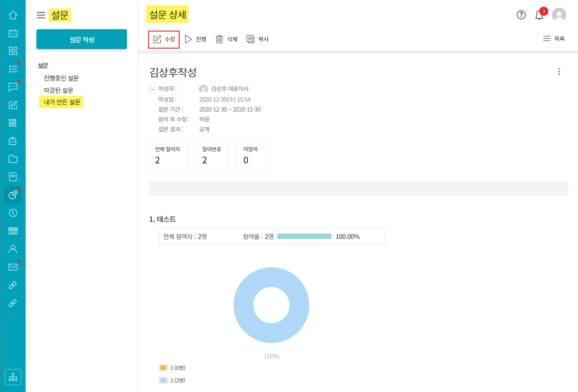Screen dimensions: 578x392
Task: Click the 수정 edit button
Action: pos(164,39)
